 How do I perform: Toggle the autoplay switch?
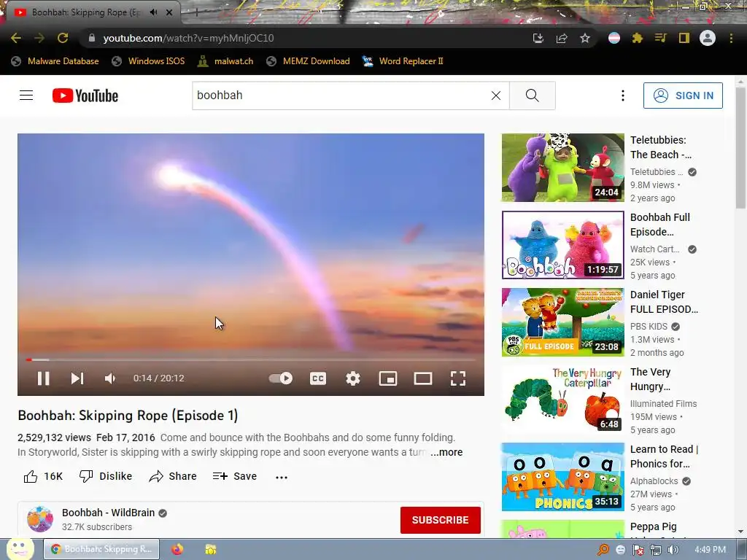281,378
